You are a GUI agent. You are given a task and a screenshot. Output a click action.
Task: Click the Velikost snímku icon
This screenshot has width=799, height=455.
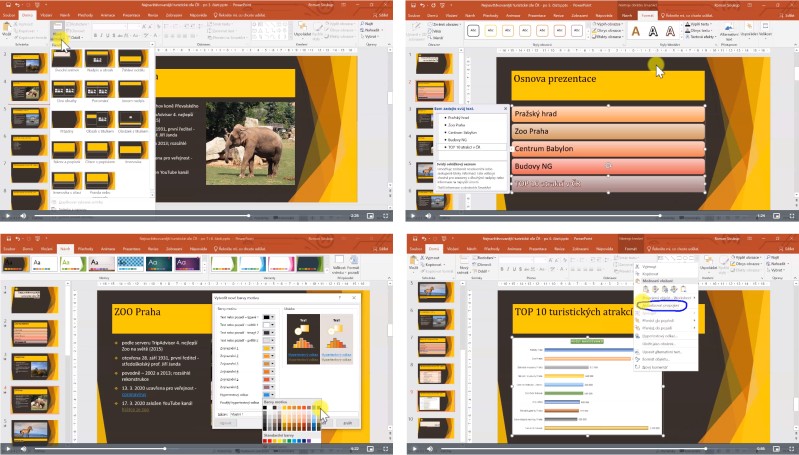point(339,263)
